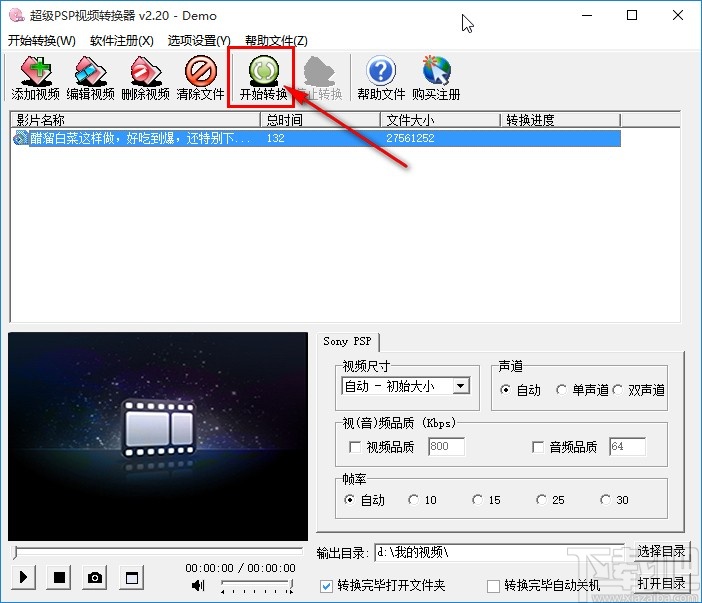Image resolution: width=702 pixels, height=603 pixels.
Task: Click the app logo in title bar
Action: click(17, 15)
